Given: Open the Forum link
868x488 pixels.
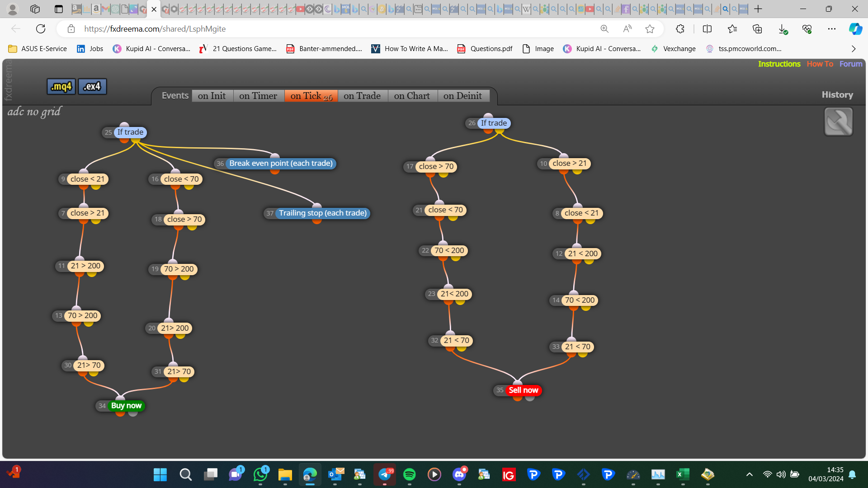Looking at the screenshot, I should pyautogui.click(x=851, y=64).
